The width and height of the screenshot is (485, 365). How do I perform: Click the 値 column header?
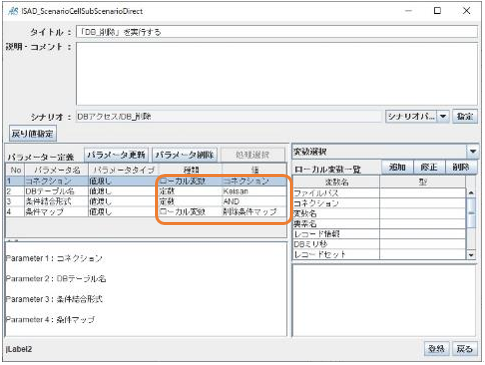tap(254, 170)
